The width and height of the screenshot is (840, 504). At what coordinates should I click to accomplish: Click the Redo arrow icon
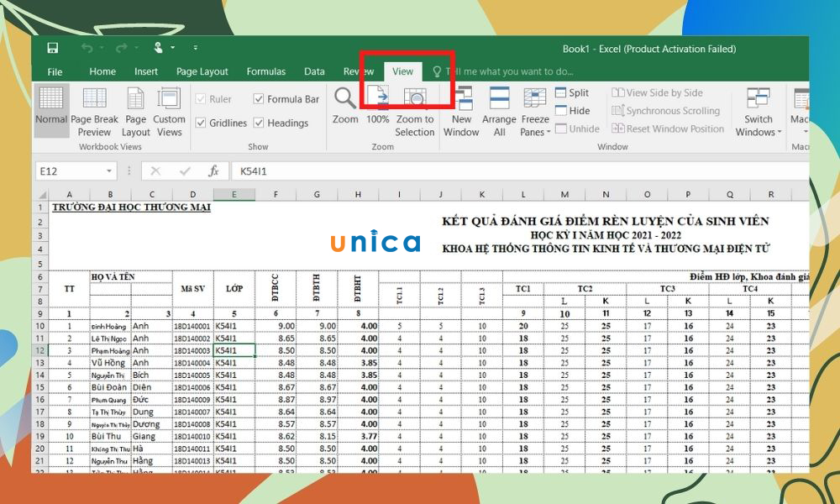pyautogui.click(x=122, y=48)
